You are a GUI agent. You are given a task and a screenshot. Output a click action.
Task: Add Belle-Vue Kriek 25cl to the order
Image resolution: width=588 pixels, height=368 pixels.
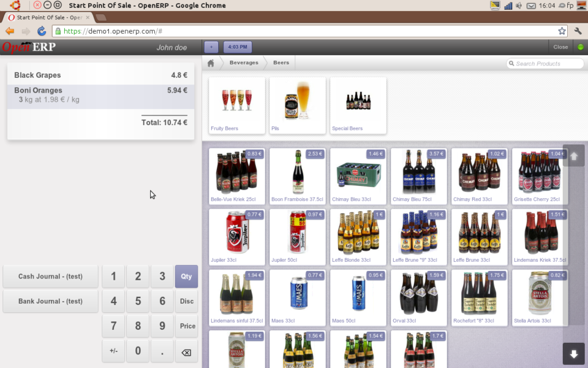(237, 176)
